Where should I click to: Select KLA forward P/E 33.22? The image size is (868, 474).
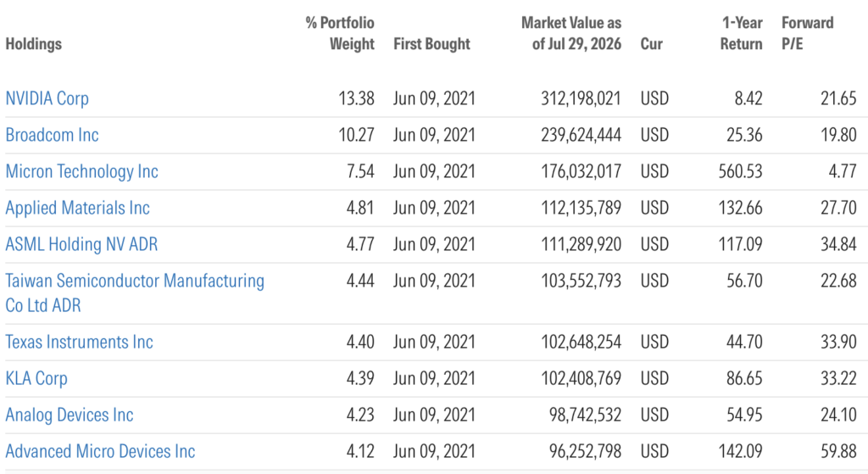click(x=838, y=379)
